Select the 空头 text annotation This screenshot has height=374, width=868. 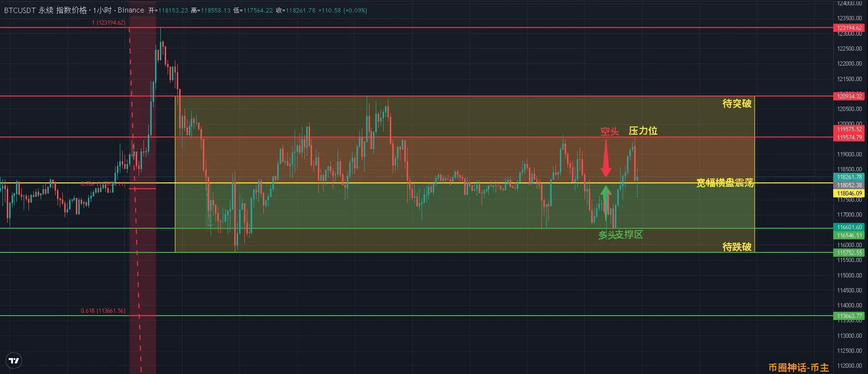[610, 131]
